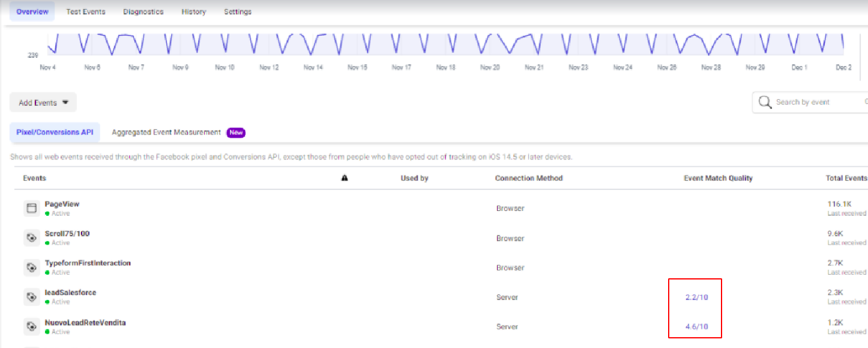Click the Nov 4 chart date label
The width and height of the screenshot is (868, 348).
click(48, 67)
